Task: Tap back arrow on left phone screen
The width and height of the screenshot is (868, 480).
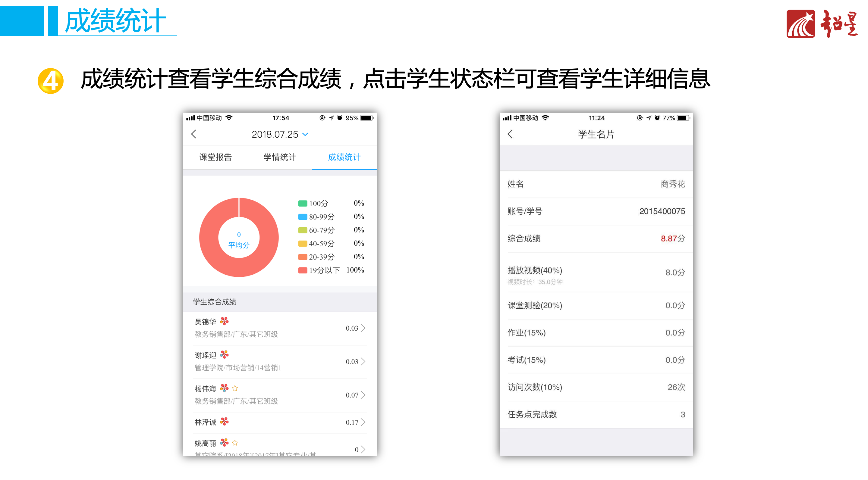Action: 194,134
